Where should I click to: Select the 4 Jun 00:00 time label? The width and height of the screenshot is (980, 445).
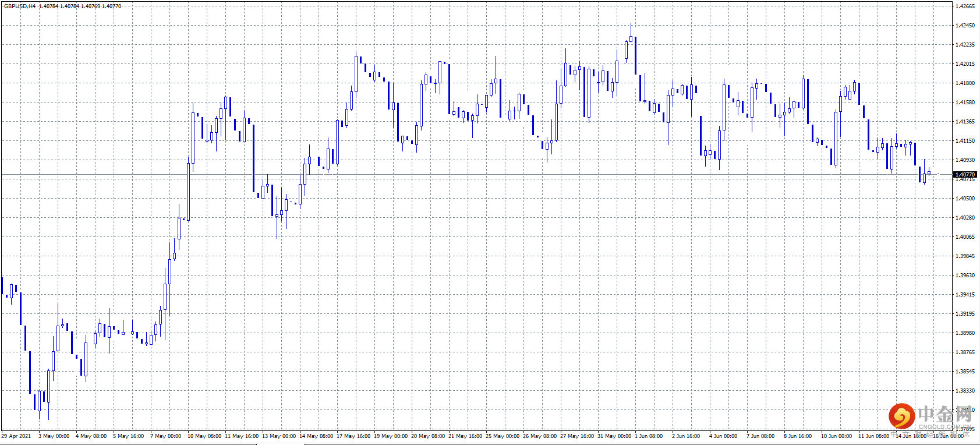point(723,436)
